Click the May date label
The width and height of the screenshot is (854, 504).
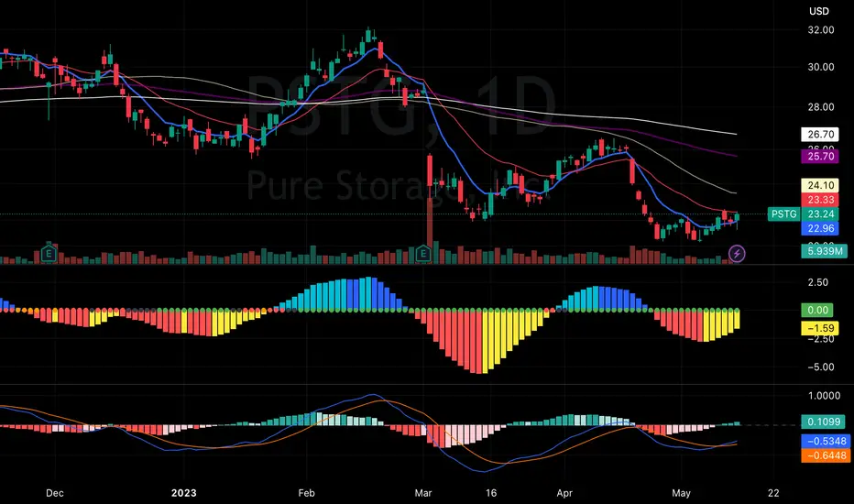(681, 493)
